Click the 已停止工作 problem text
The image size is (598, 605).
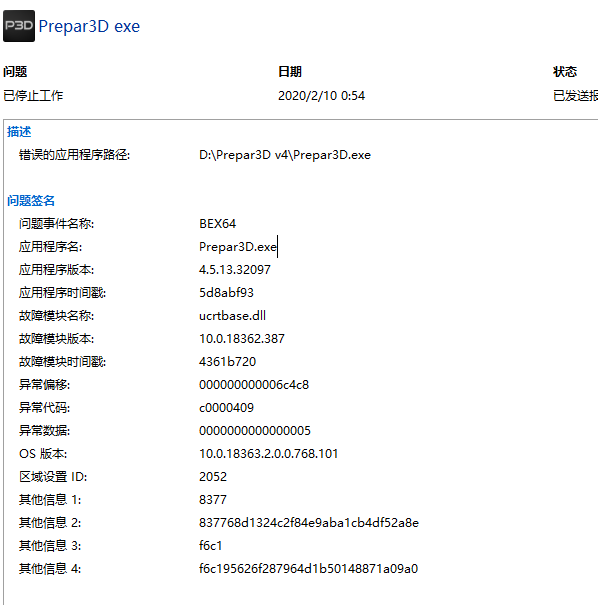(x=33, y=96)
